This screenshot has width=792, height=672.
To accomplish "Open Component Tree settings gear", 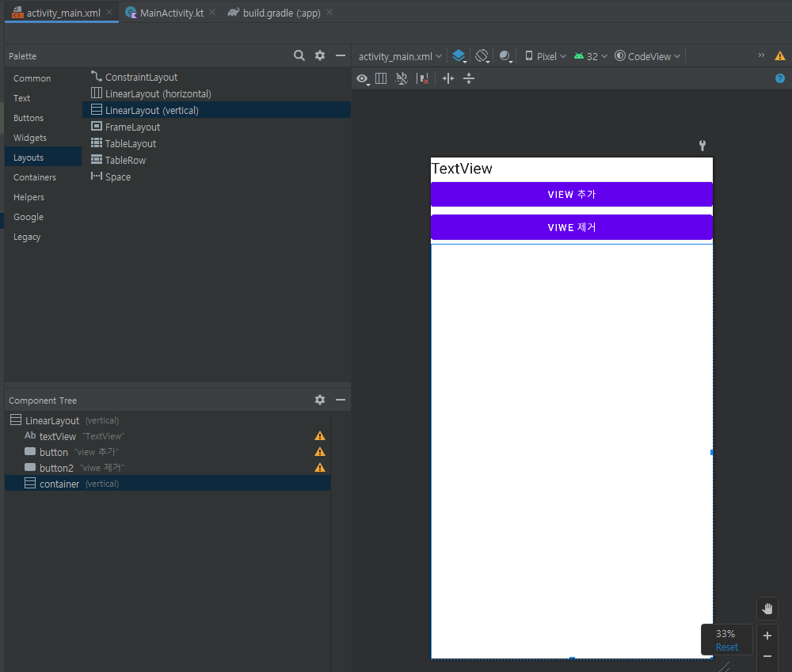I will (320, 400).
